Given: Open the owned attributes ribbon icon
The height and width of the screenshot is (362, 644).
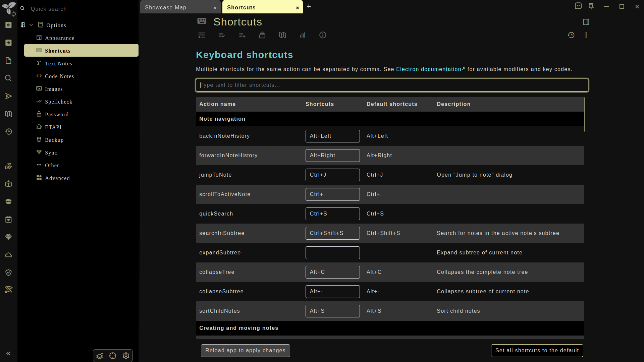Looking at the screenshot, I should [222, 35].
